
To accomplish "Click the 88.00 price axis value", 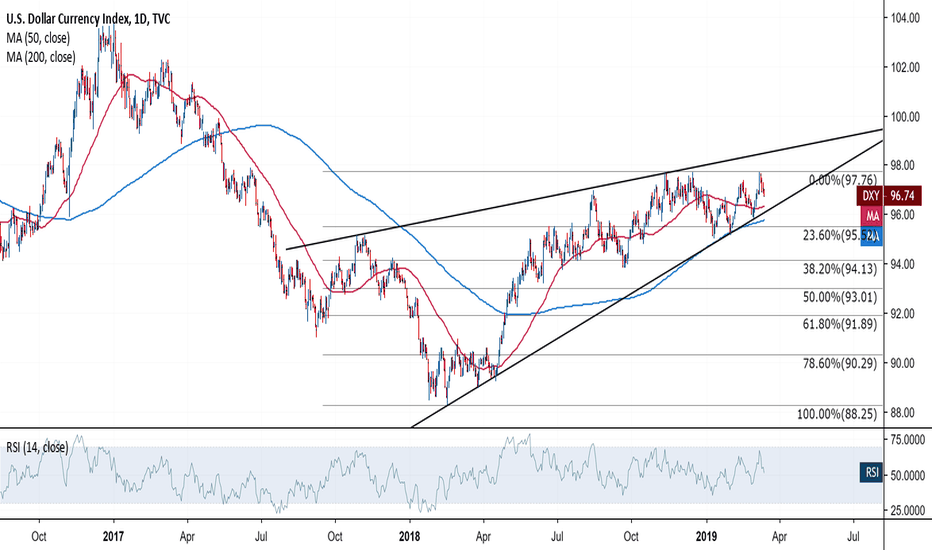I will (x=905, y=413).
